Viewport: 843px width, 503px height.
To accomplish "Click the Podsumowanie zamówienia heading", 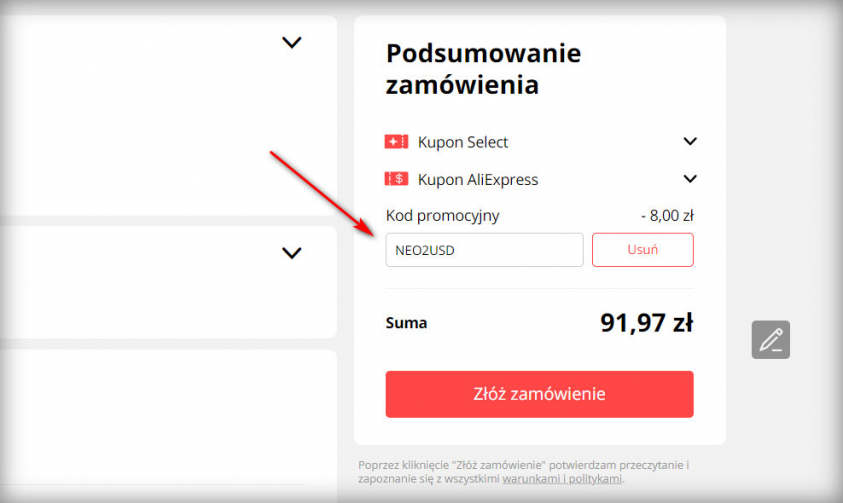I will point(483,69).
